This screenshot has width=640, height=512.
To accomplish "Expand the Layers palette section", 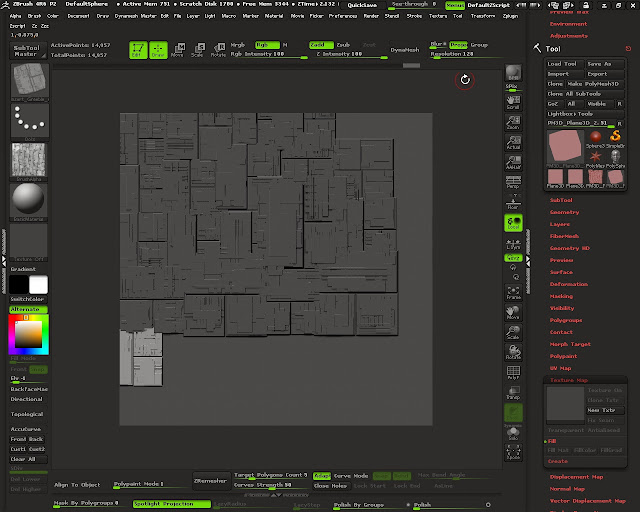I will click(x=560, y=224).
